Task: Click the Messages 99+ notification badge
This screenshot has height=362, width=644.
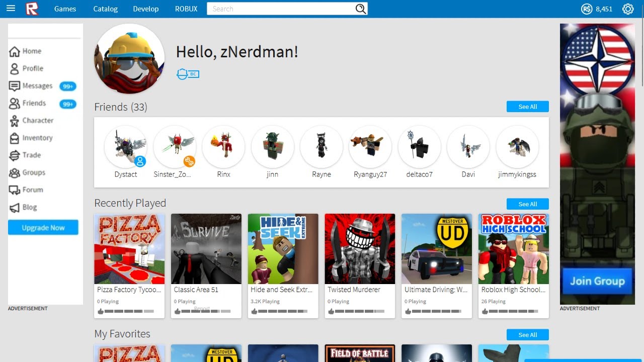Action: tap(68, 86)
